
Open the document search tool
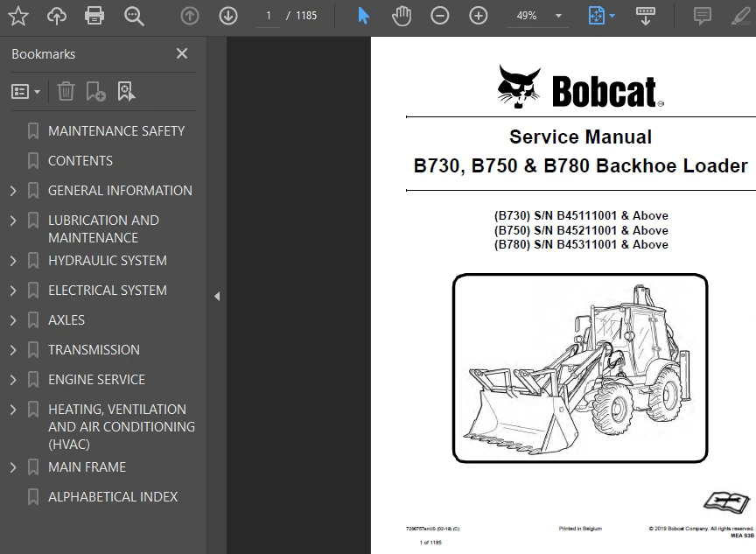point(133,15)
